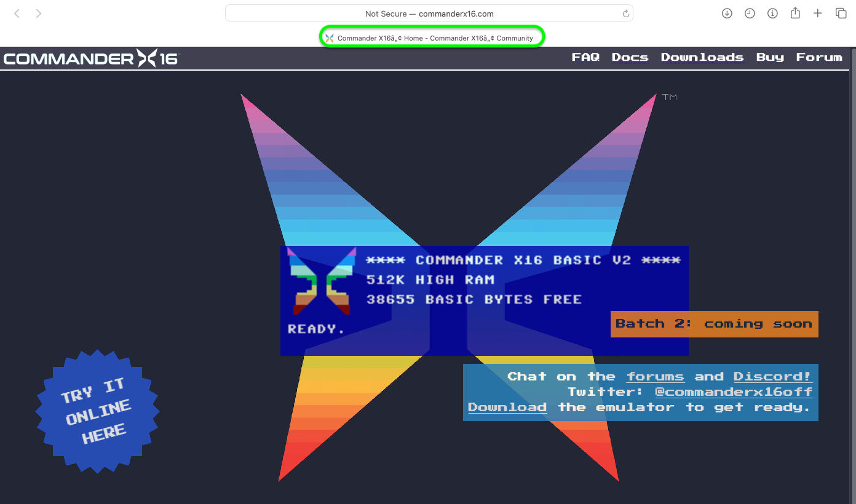
Task: Open the Docs menu item
Action: click(630, 57)
